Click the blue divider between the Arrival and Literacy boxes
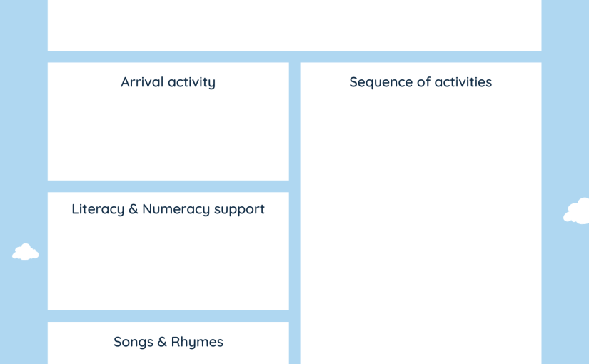 [x=168, y=186]
